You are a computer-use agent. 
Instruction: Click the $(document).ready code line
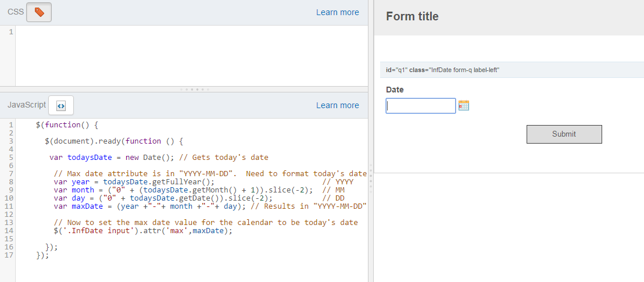[x=113, y=141]
